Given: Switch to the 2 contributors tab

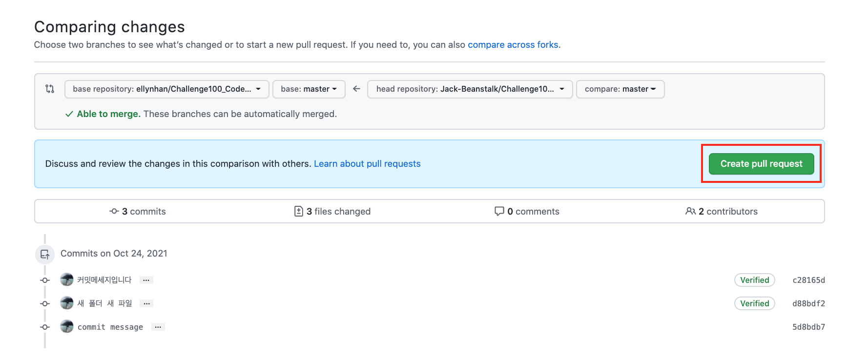Looking at the screenshot, I should pyautogui.click(x=722, y=211).
